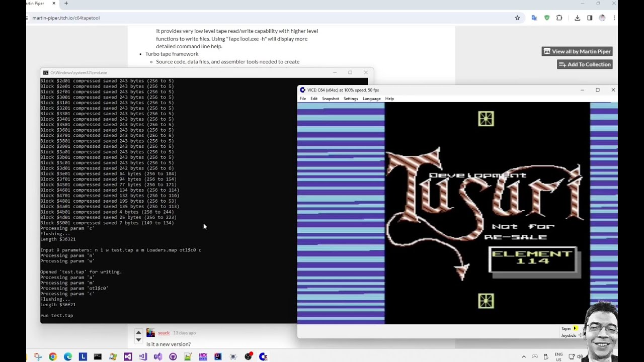
Task: Open Microsoft Edge from taskbar
Action: [x=68, y=356]
